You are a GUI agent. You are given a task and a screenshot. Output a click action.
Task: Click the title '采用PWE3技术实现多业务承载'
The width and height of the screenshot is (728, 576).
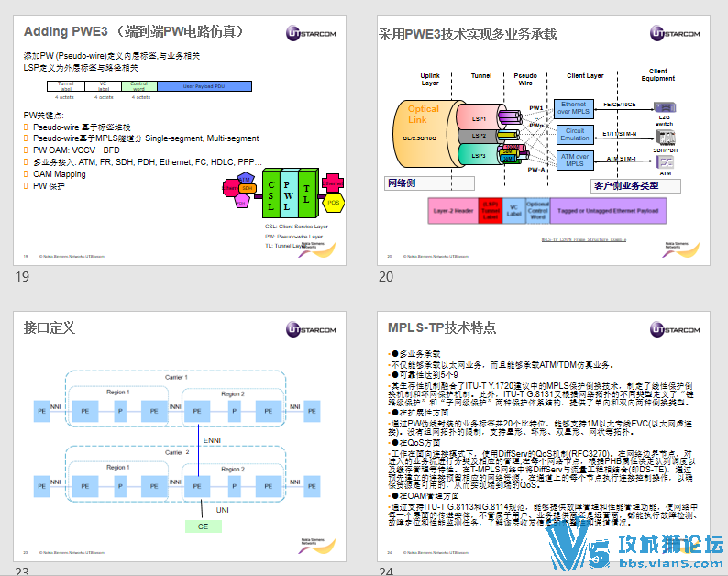point(467,34)
